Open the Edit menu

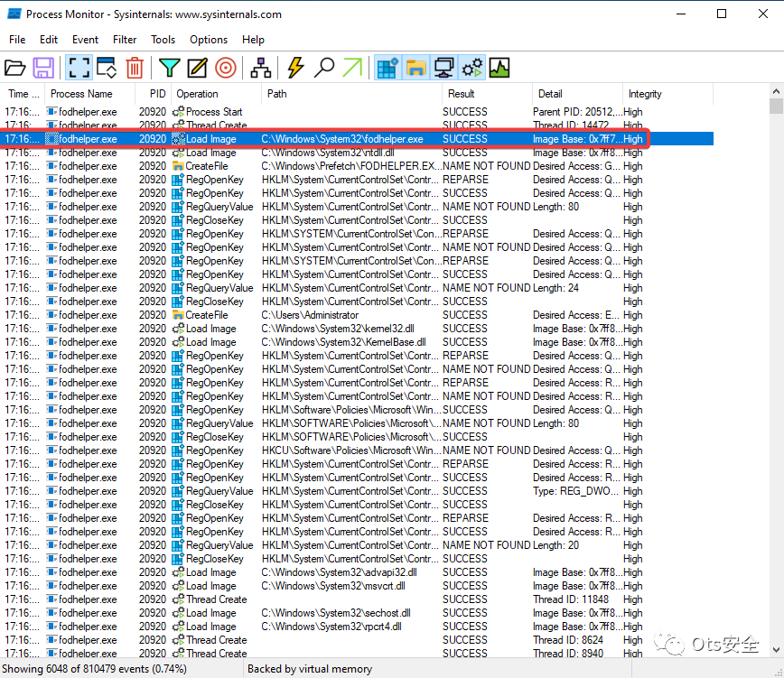click(x=49, y=40)
